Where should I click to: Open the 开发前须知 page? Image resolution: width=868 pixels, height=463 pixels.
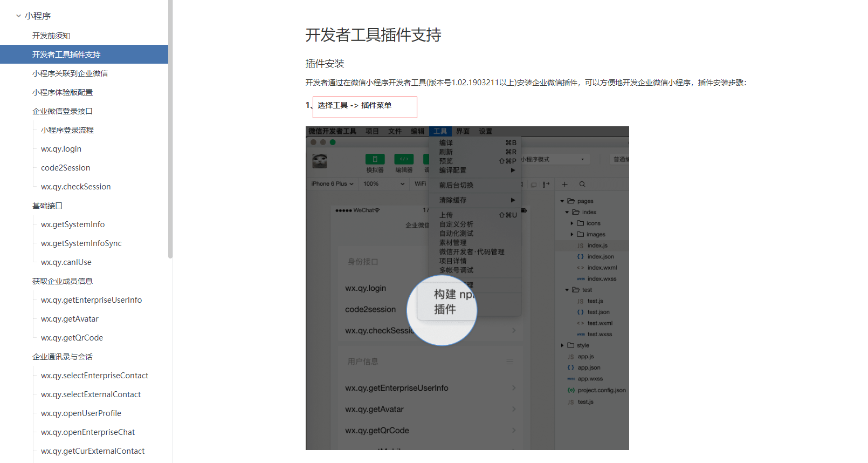click(51, 36)
